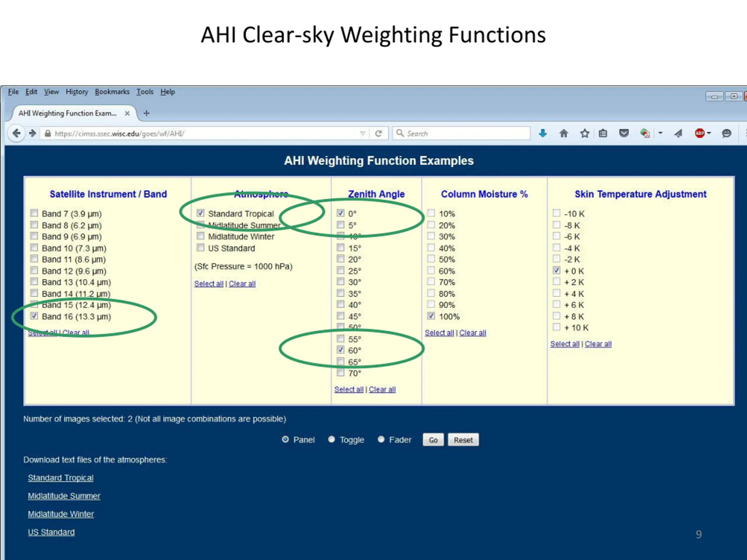Check the +10 K skin temperature checkbox

point(556,327)
